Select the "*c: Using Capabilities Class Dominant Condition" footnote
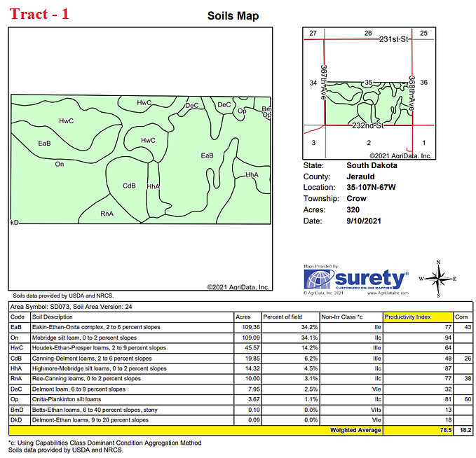476x458 pixels. pos(104,443)
